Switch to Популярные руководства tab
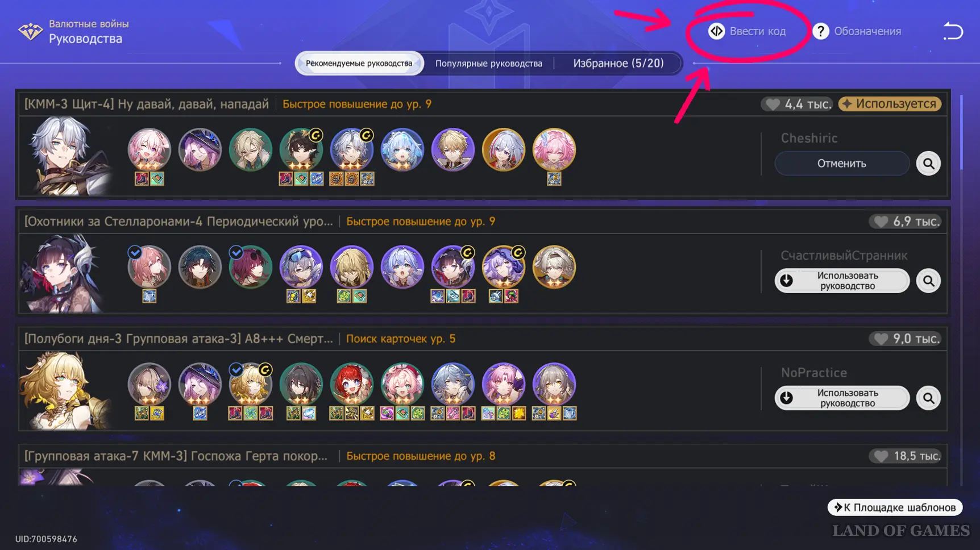This screenshot has width=980, height=550. (x=489, y=63)
